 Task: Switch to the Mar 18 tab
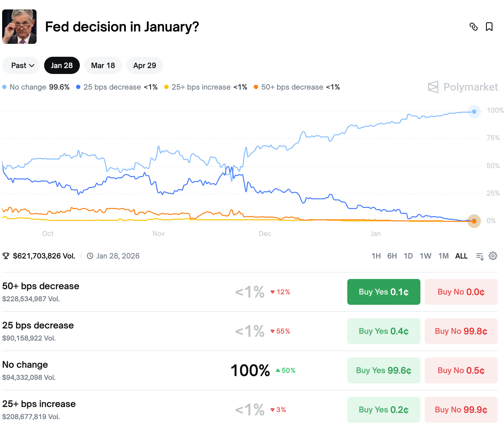tap(103, 65)
